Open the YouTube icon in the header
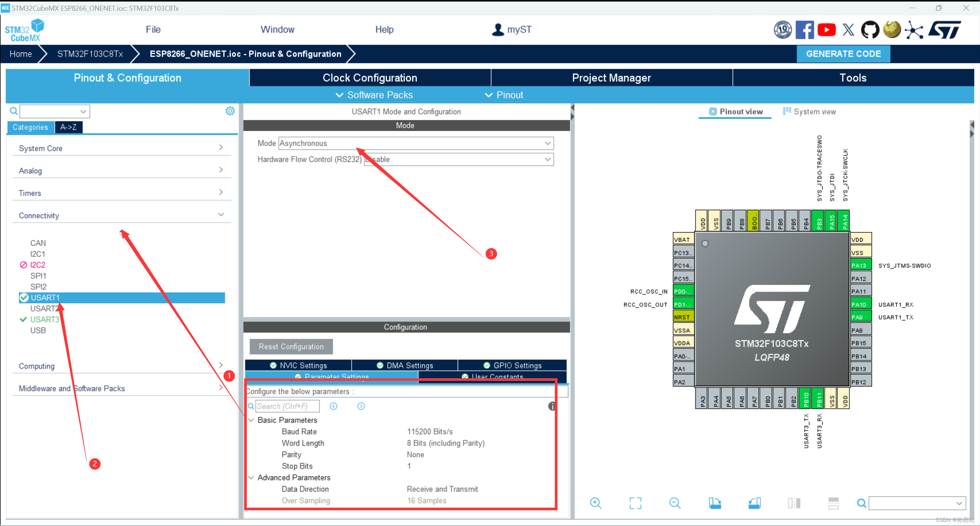Viewport: 980px width, 526px height. [827, 30]
